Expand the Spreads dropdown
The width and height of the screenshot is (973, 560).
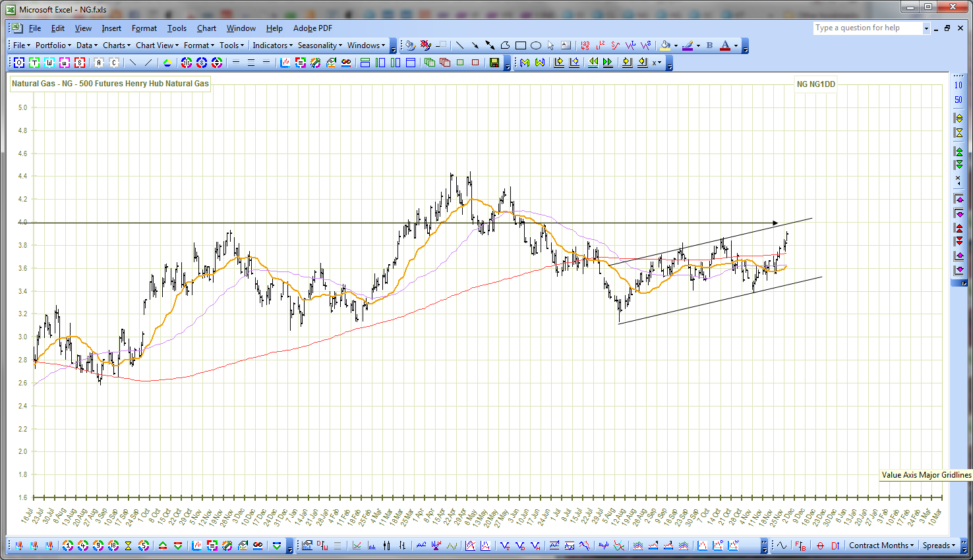click(x=939, y=546)
